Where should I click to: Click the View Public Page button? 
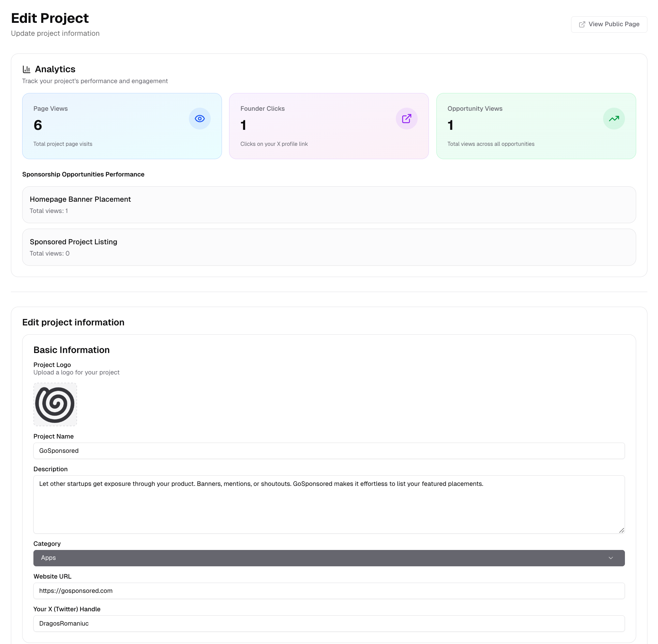click(609, 24)
